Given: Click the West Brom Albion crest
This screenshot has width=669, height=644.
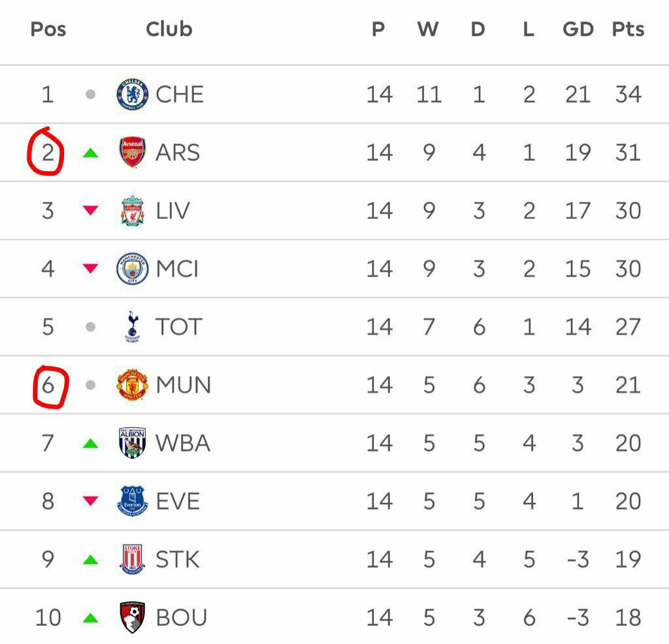Looking at the screenshot, I should (133, 443).
